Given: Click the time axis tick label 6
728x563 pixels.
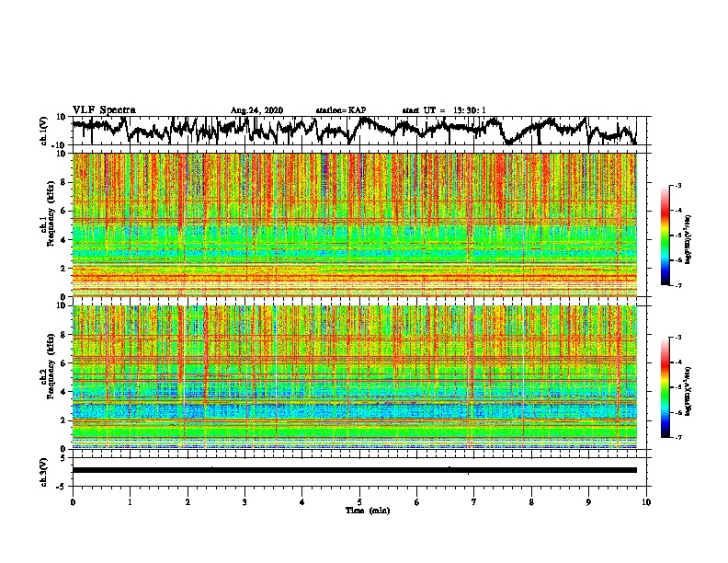Looking at the screenshot, I should (417, 502).
